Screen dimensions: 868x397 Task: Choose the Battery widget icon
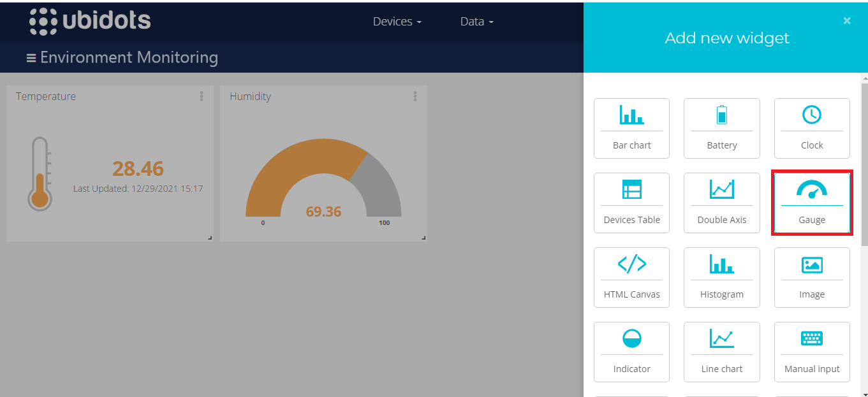pos(721,128)
